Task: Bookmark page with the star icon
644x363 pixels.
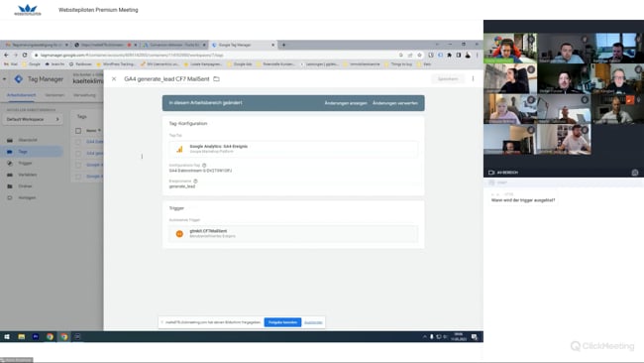Action: click(419, 55)
